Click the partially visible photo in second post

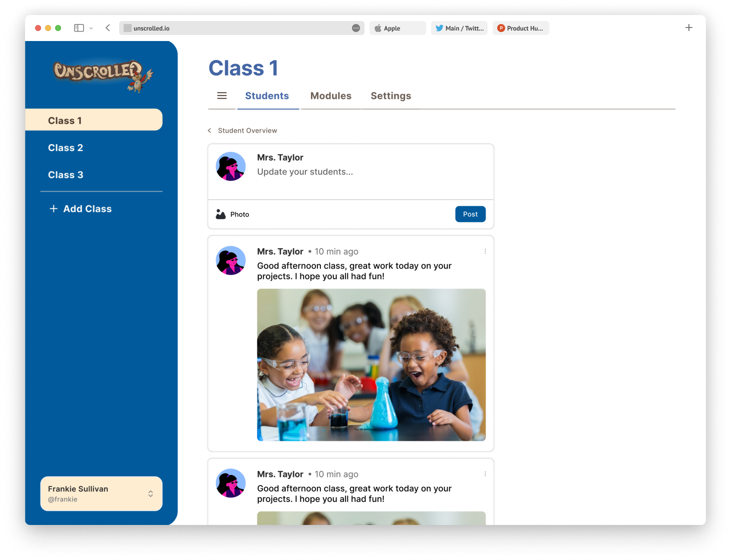(x=371, y=518)
